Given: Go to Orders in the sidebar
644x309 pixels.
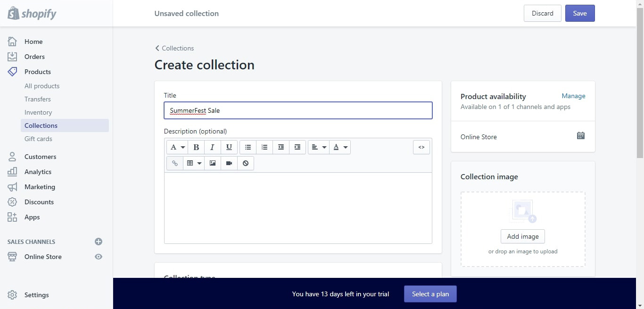Looking at the screenshot, I should pos(34,57).
